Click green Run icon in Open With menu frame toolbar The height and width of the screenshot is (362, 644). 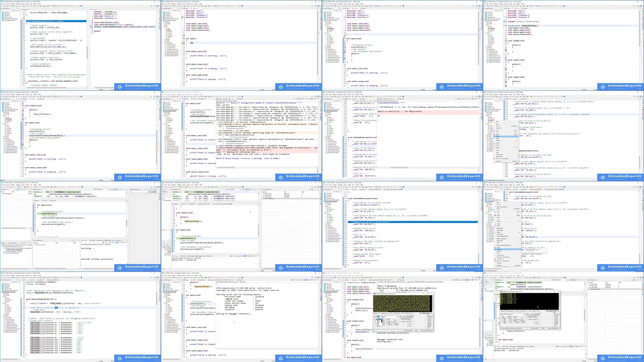[524, 97]
